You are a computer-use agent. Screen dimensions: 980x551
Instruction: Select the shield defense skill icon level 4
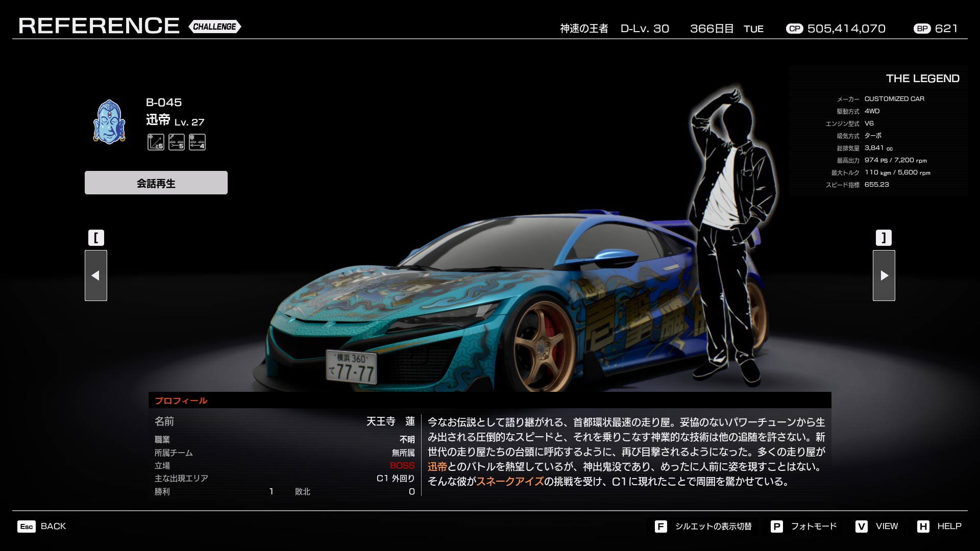coord(197,142)
